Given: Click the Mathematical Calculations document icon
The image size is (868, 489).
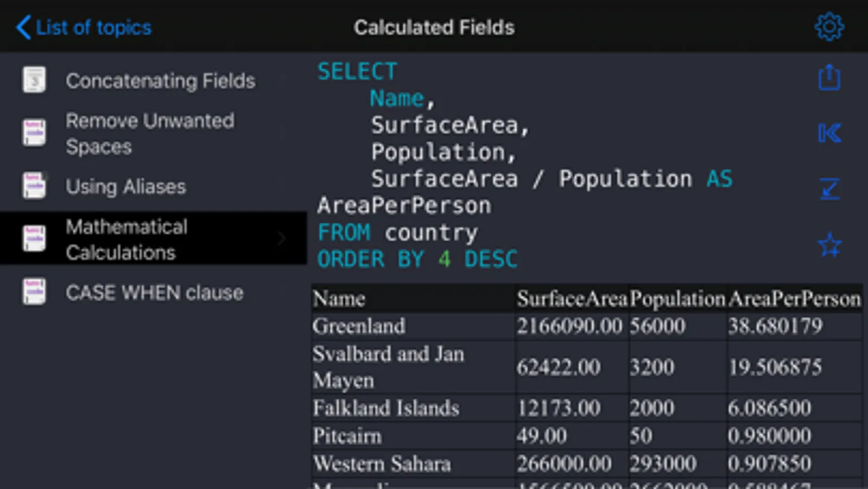Looking at the screenshot, I should pyautogui.click(x=34, y=239).
